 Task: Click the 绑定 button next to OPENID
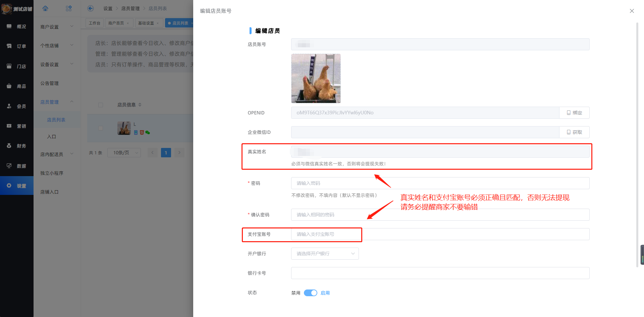[574, 113]
